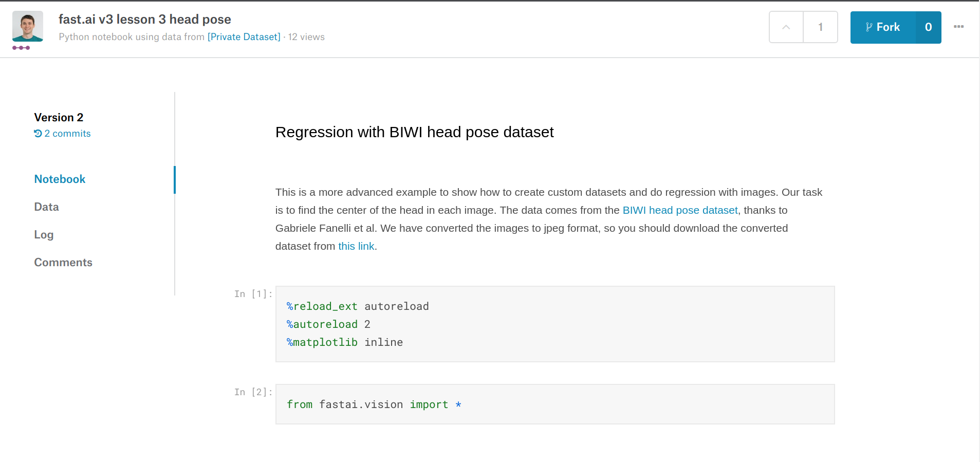Follow the BIWI head pose dataset link
Viewport: 980px width, 462px height.
pyautogui.click(x=679, y=210)
